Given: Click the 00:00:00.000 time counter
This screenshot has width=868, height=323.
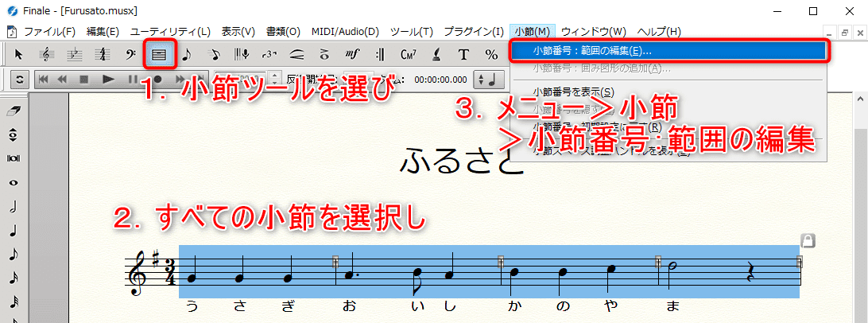Looking at the screenshot, I should pyautogui.click(x=440, y=80).
